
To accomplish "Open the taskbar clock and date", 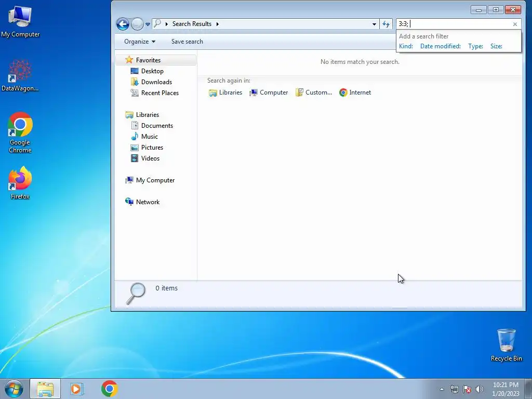I will point(506,389).
